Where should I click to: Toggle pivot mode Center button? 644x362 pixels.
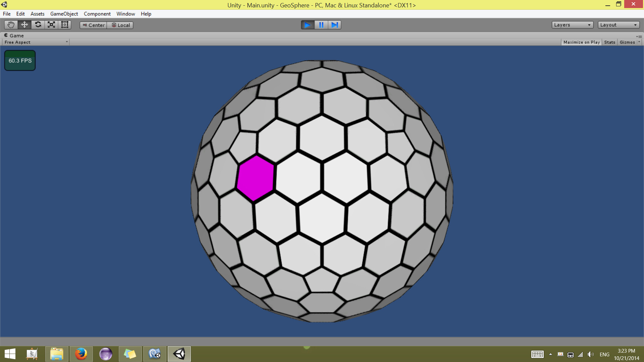point(94,25)
